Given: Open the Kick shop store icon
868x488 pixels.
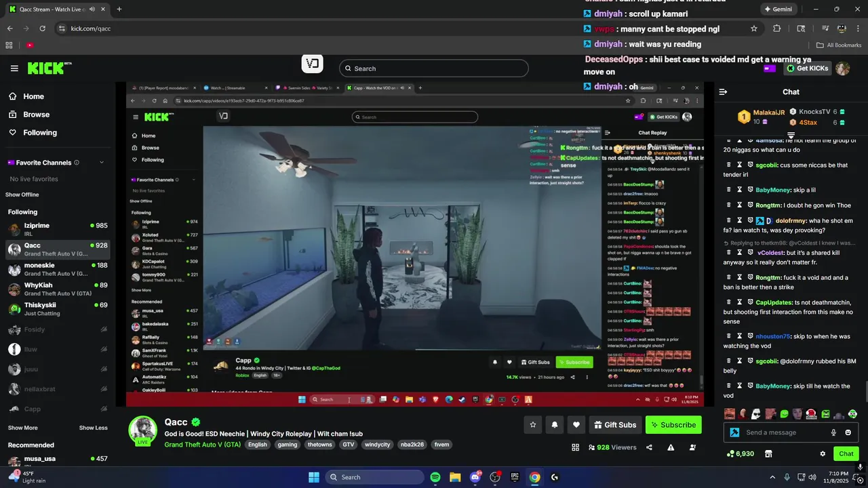Looking at the screenshot, I should 768,453.
